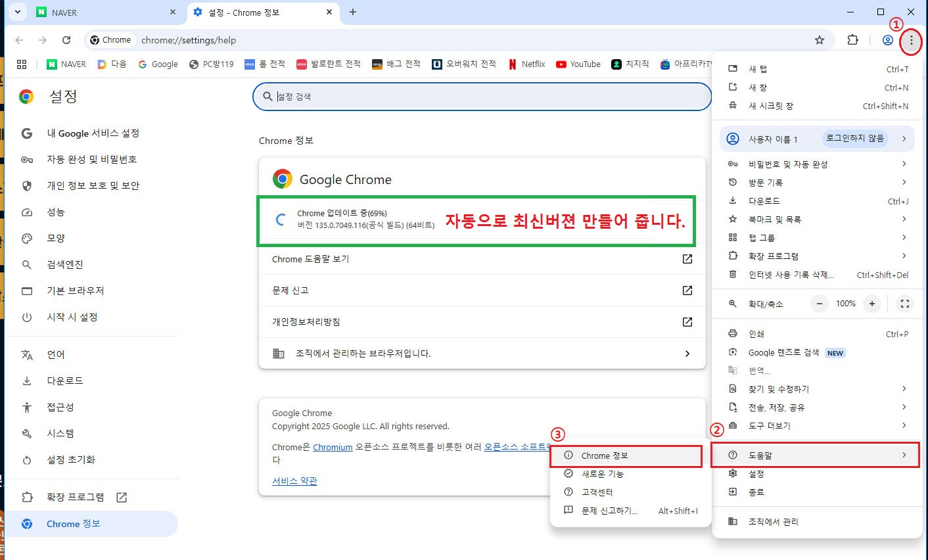This screenshot has width=928, height=560.
Task: Open the NAVER bookmark
Action: point(66,64)
